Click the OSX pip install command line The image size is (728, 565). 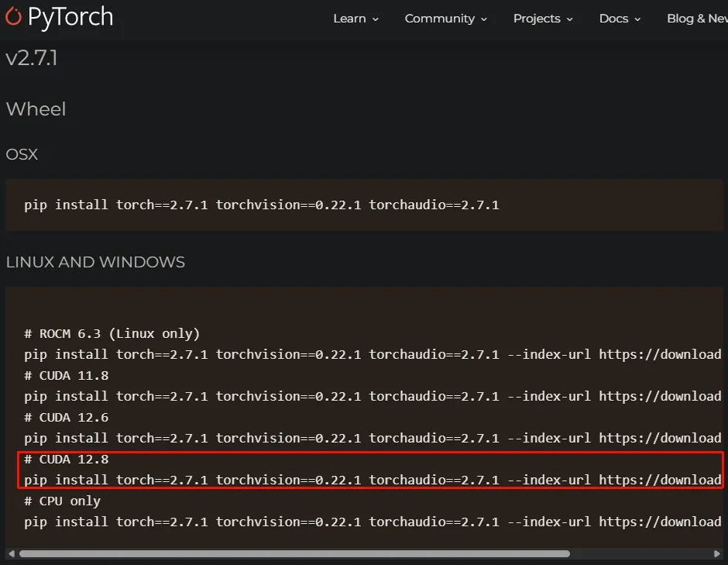click(262, 205)
